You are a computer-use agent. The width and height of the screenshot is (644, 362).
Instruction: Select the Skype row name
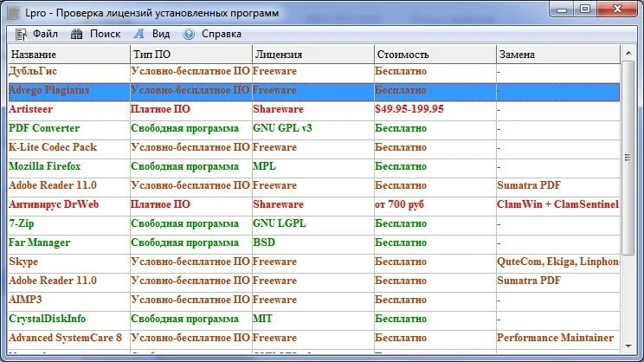(23, 262)
